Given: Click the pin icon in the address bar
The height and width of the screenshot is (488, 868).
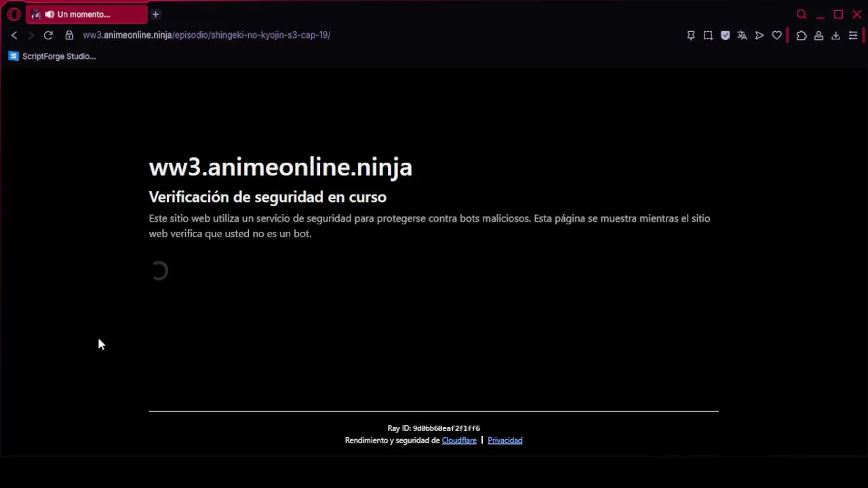Looking at the screenshot, I should pyautogui.click(x=691, y=35).
